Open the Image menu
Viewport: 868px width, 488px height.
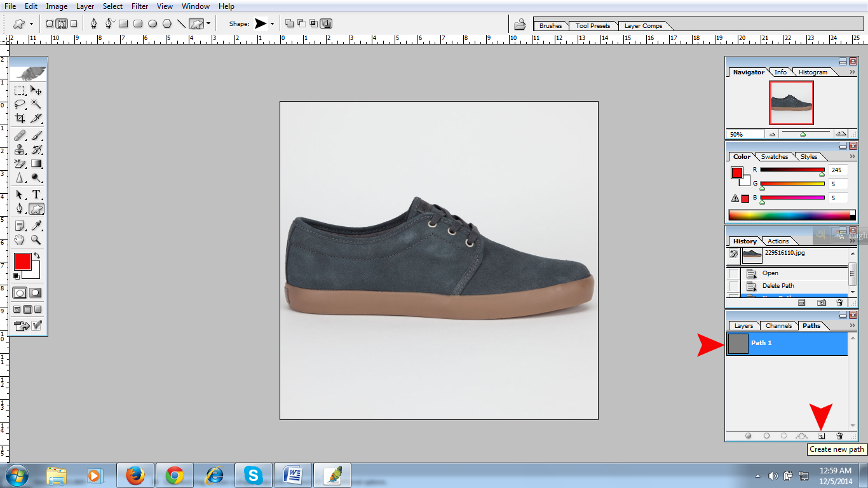point(57,6)
